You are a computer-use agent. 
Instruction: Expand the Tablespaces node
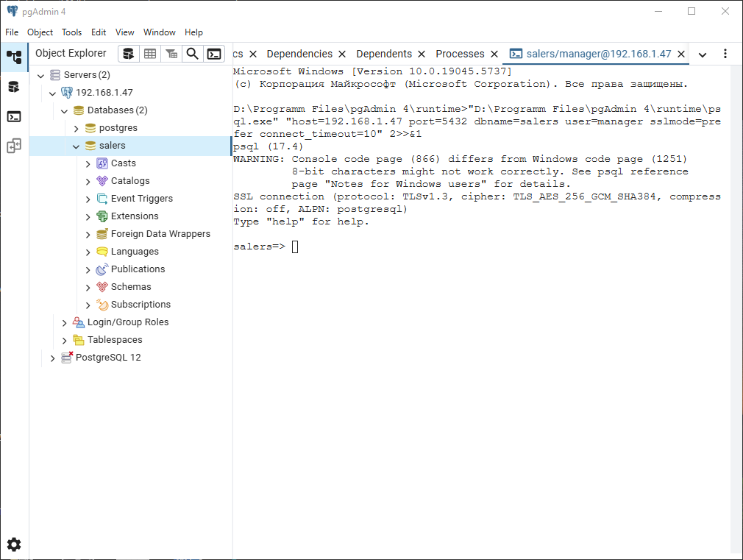point(65,341)
